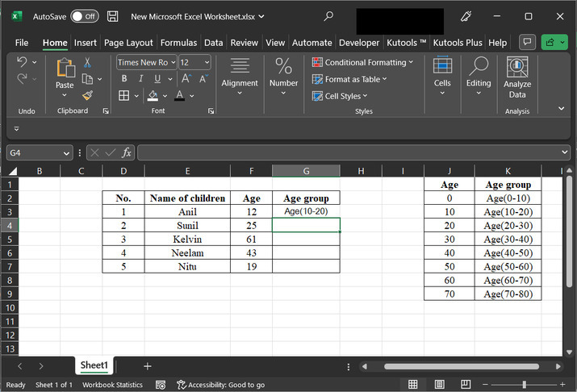This screenshot has height=392, width=577.
Task: Click Accessibility: Good to go status
Action: click(220, 385)
